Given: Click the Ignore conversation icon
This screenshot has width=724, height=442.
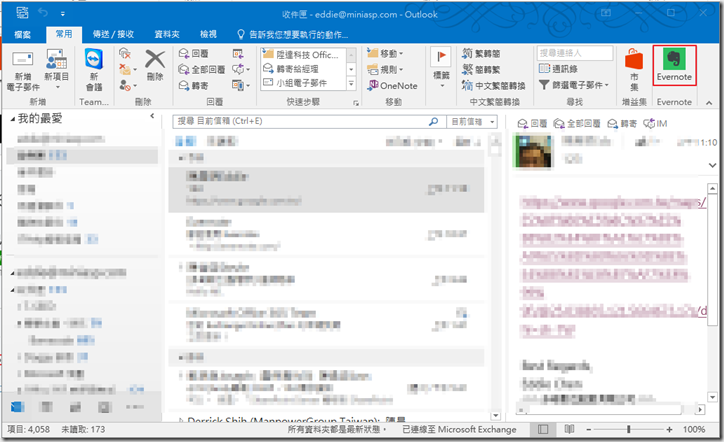Looking at the screenshot, I should coord(125,54).
